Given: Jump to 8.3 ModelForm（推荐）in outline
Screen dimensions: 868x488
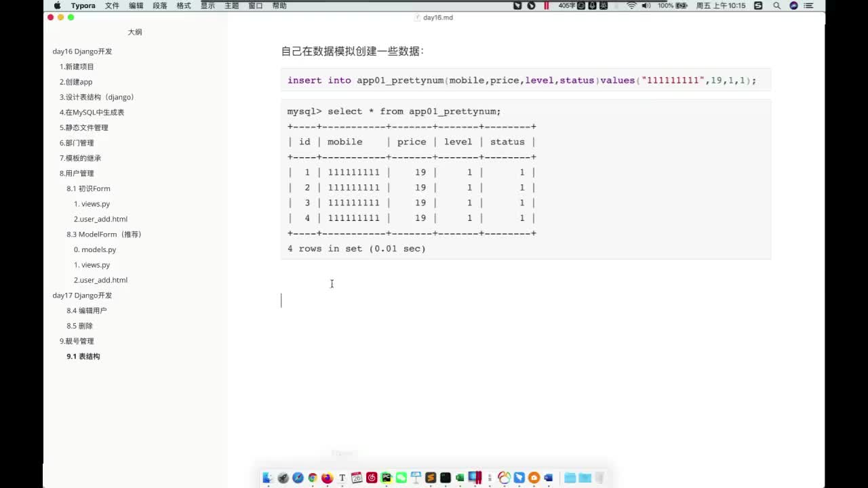Looking at the screenshot, I should 104,235.
